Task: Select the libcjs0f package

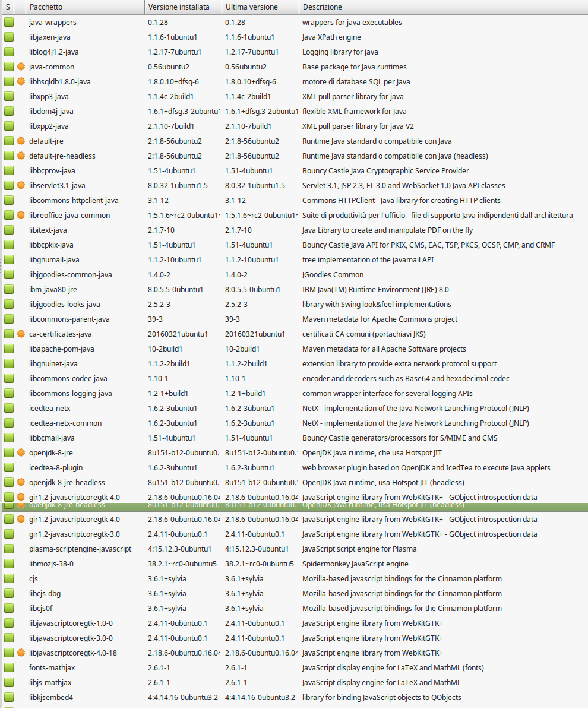Action: click(x=41, y=609)
